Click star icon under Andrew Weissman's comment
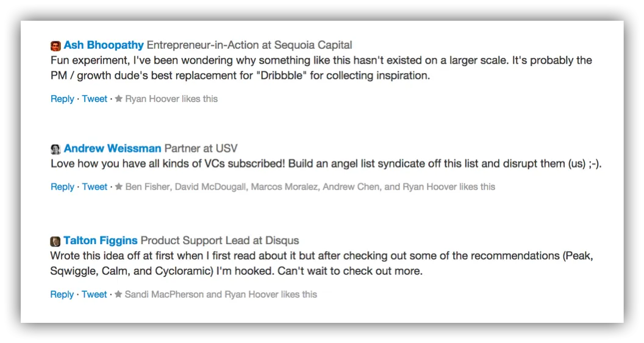 tap(119, 187)
